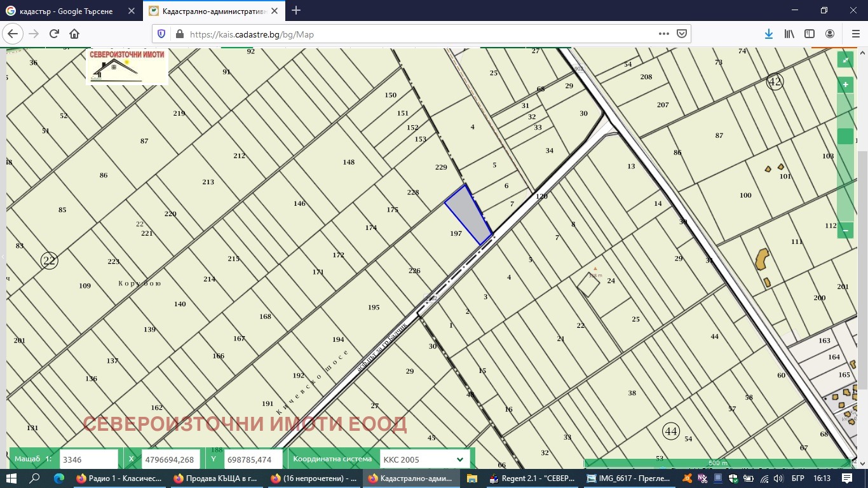Toggle the Firefox sidebar view

[x=810, y=34]
